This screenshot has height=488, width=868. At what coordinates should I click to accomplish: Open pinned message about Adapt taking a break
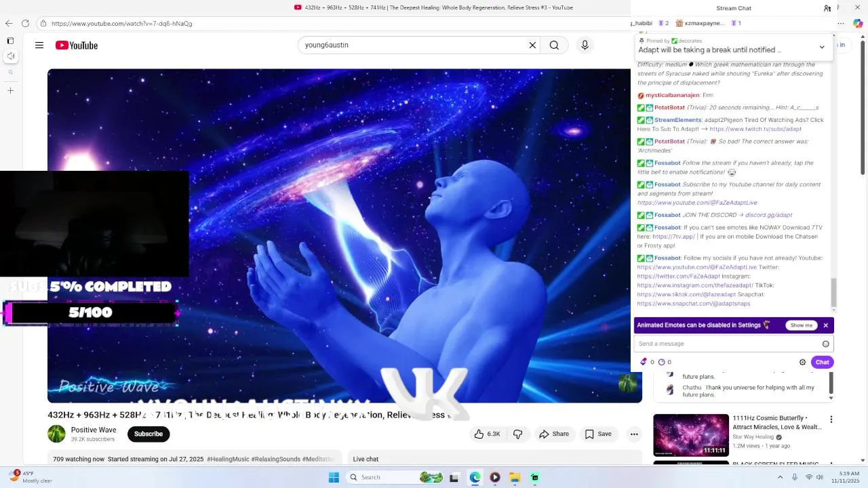(710, 49)
